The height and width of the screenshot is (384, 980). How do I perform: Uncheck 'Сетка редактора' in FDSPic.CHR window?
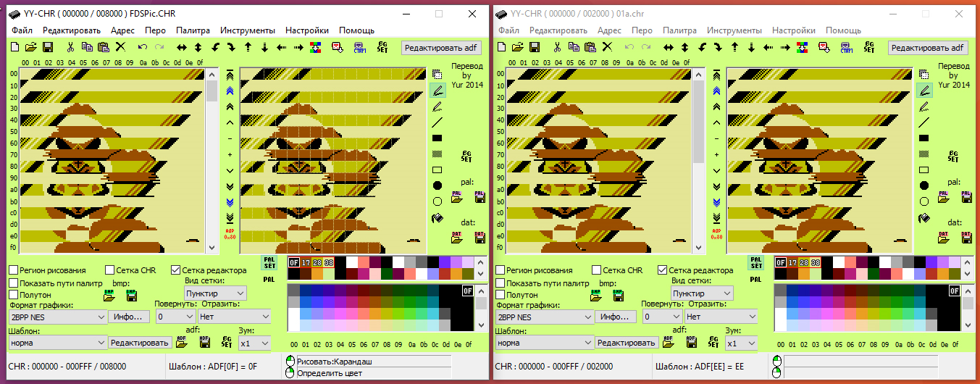pyautogui.click(x=176, y=270)
